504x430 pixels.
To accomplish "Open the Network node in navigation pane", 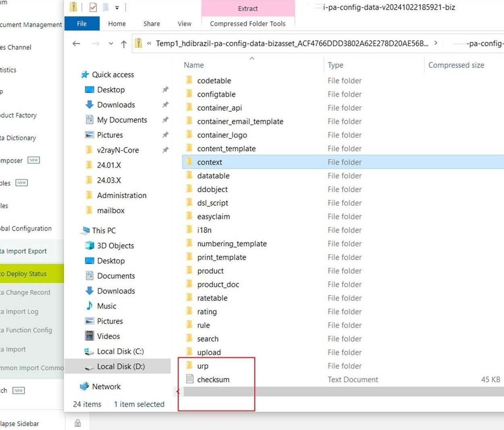I will (x=106, y=387).
